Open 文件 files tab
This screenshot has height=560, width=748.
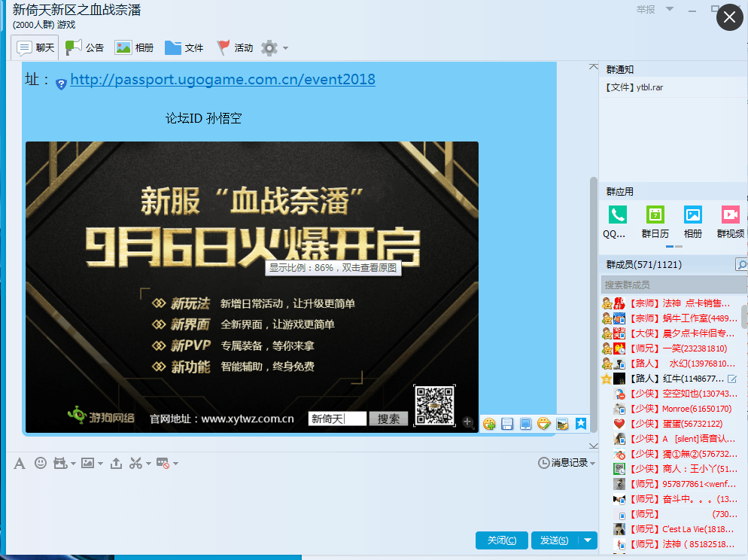pos(184,47)
